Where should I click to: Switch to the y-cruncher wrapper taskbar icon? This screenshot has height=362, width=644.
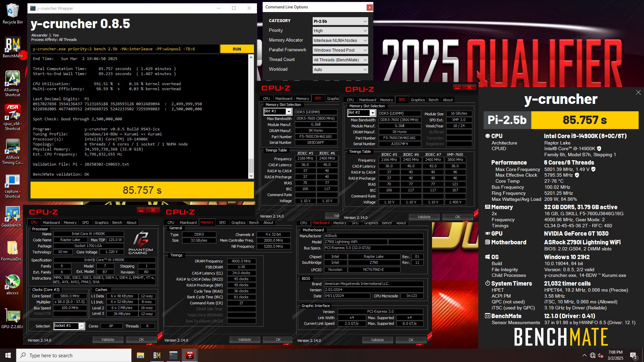coord(173,355)
